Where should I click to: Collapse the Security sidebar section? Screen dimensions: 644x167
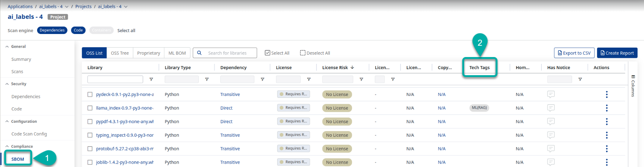click(7, 84)
